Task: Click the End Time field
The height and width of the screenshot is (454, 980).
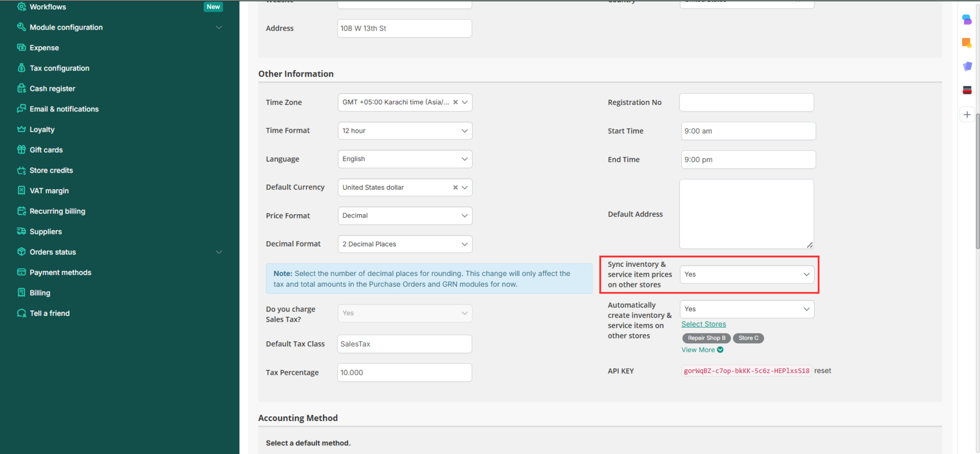Action: (x=748, y=159)
